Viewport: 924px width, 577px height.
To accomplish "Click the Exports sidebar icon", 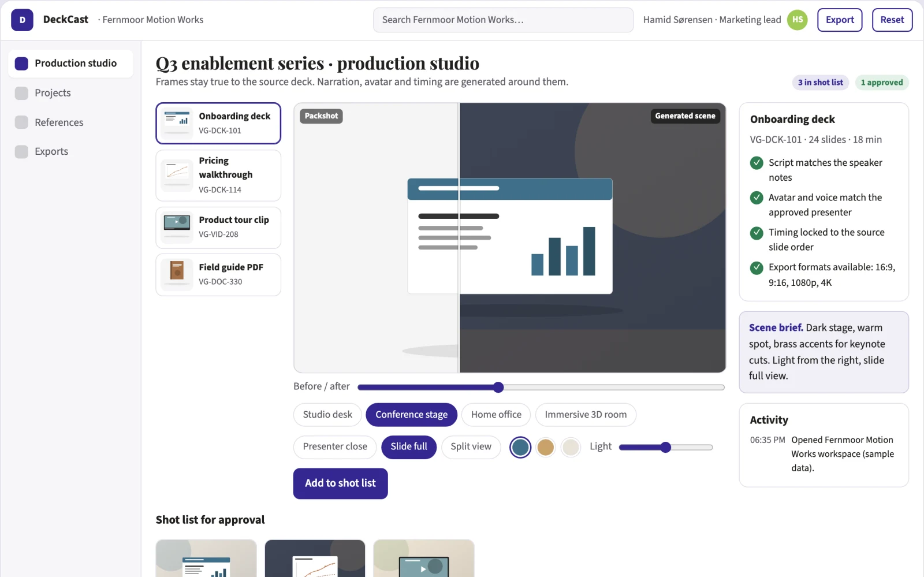I will [x=21, y=151].
